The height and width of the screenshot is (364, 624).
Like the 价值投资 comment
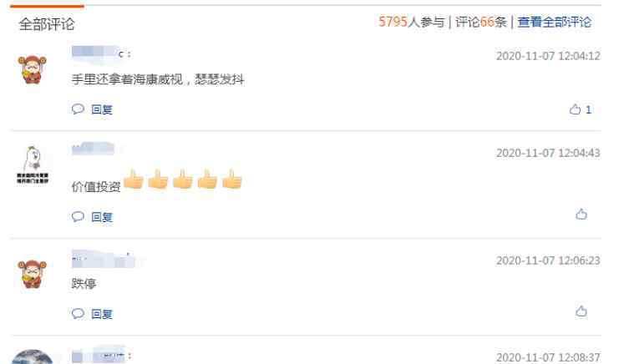[x=581, y=215]
